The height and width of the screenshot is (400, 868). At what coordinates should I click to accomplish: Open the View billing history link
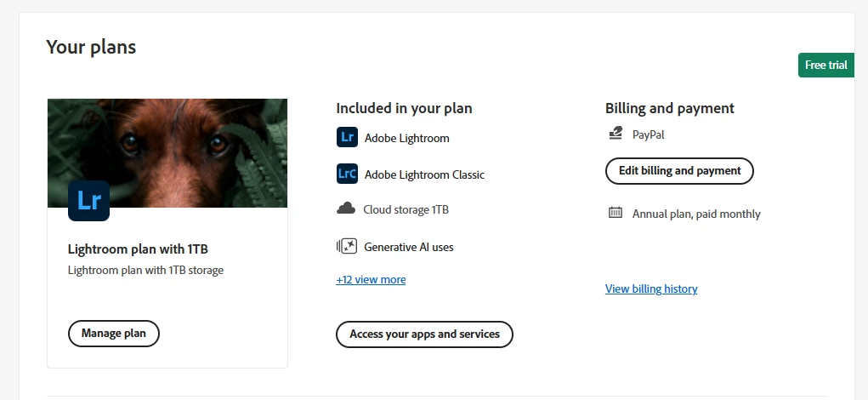(651, 289)
